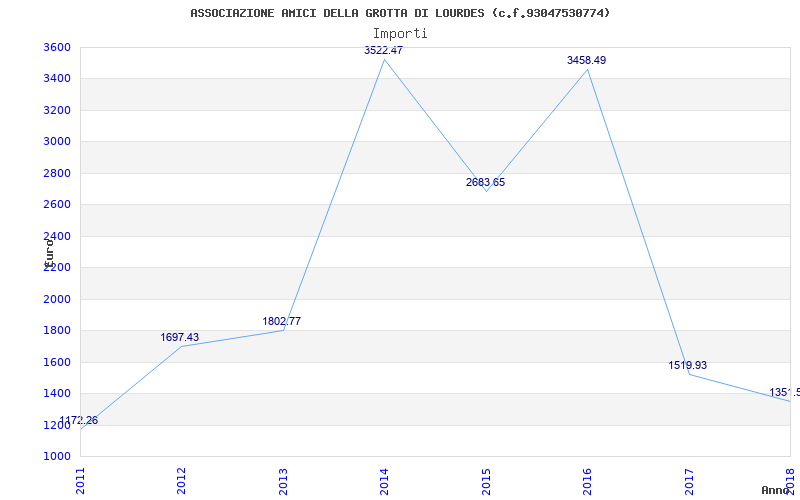800x500 pixels.
Task: Click the 2011 x-axis label
Action: tap(80, 482)
